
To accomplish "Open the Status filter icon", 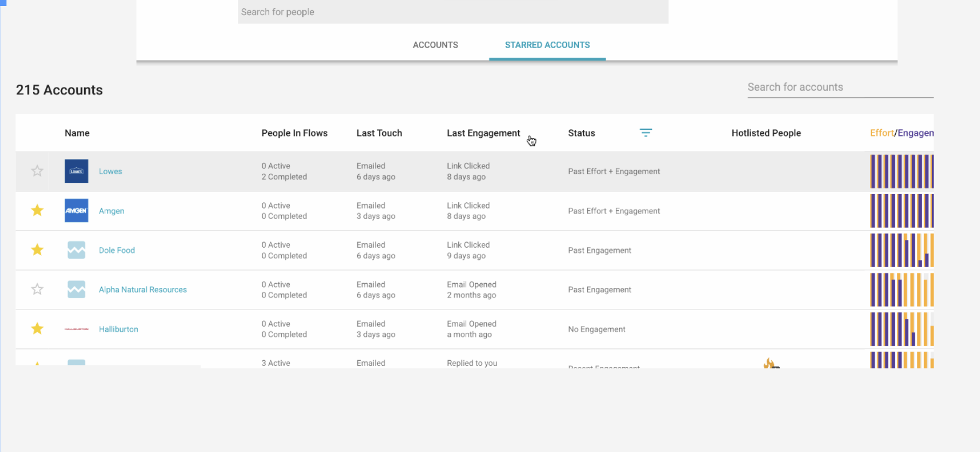I will pos(645,133).
